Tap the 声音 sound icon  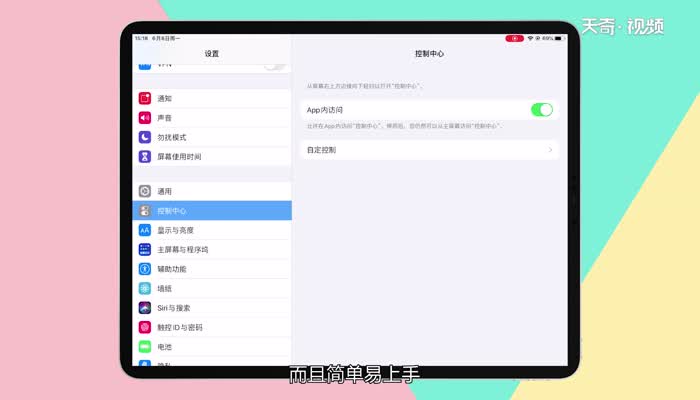click(x=145, y=118)
